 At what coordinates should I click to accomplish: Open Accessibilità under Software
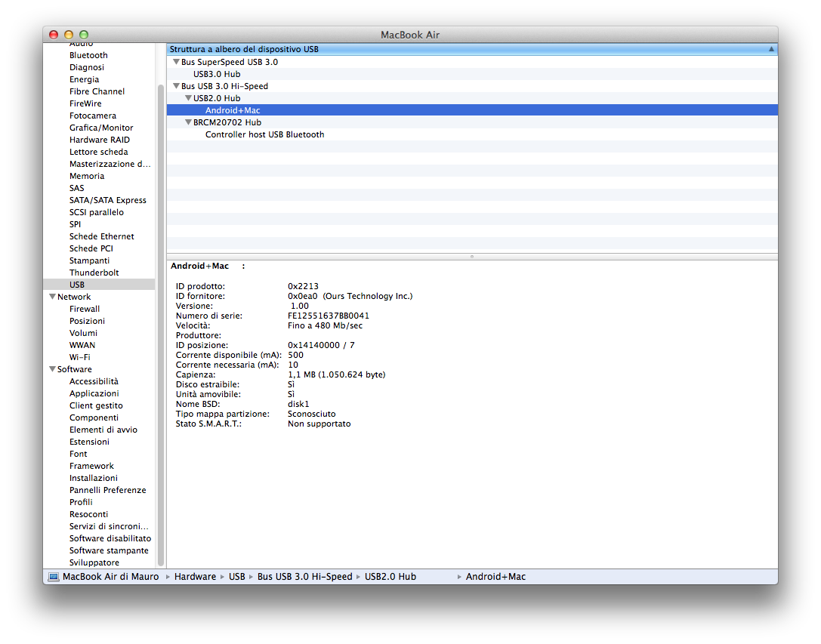[94, 381]
